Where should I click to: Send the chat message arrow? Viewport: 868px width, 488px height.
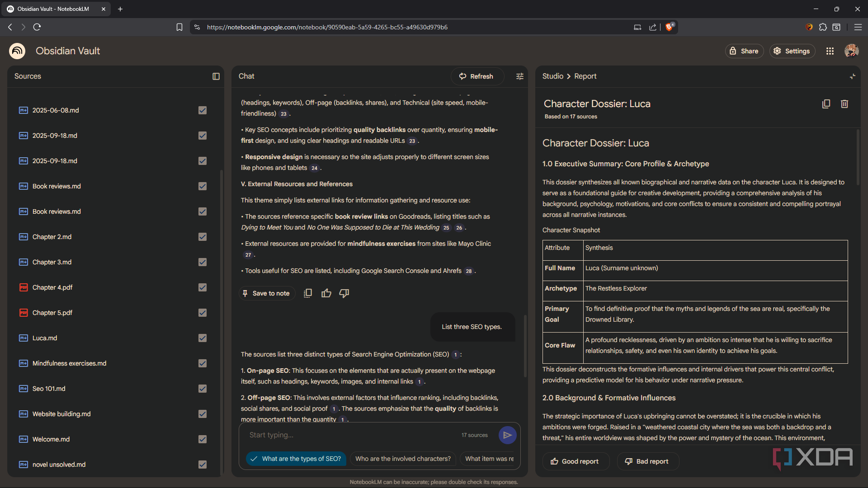point(507,435)
